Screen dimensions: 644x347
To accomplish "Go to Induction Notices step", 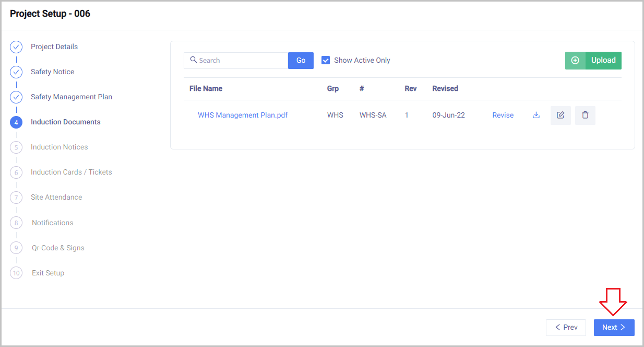I will pos(59,147).
